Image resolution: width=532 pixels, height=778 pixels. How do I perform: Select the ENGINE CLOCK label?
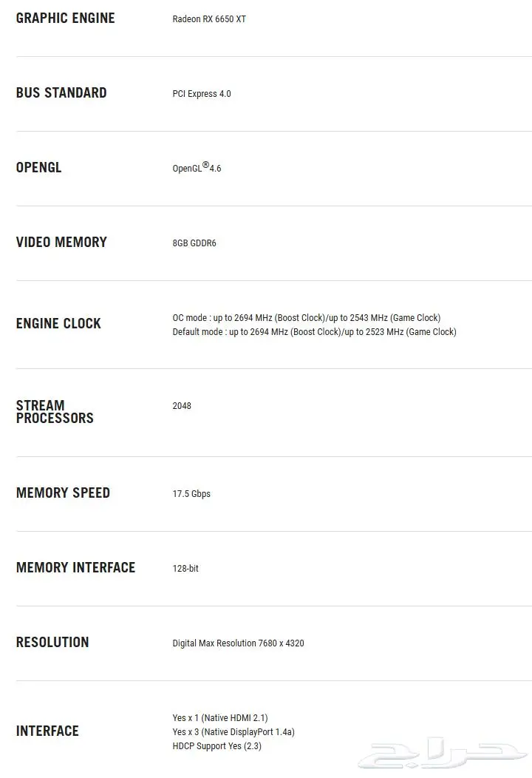(58, 323)
